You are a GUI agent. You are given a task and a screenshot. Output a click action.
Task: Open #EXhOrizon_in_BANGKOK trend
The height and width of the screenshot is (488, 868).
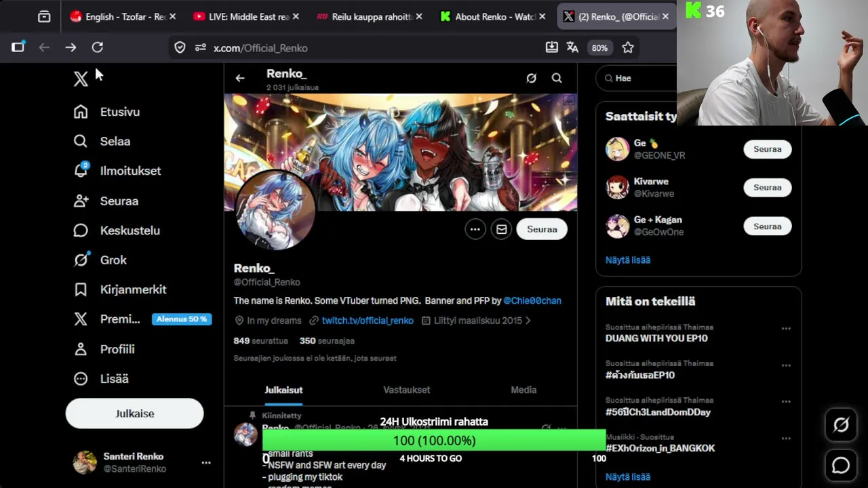(x=660, y=448)
